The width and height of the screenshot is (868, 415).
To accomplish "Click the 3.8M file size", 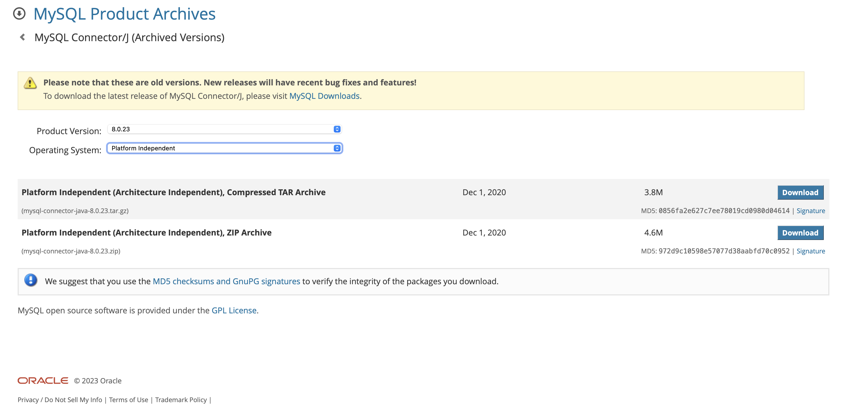I will tap(653, 192).
